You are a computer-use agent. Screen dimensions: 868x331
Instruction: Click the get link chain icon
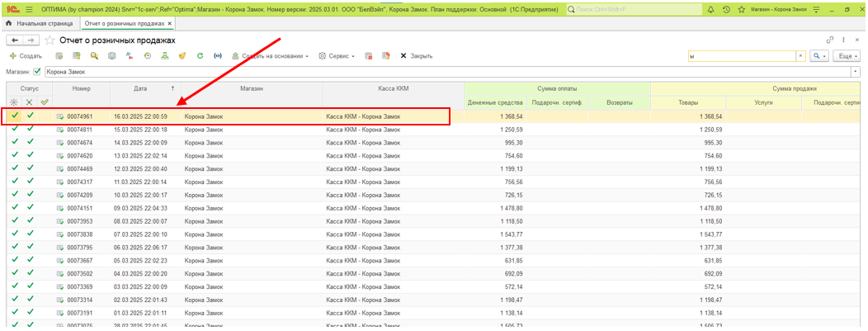coord(830,40)
